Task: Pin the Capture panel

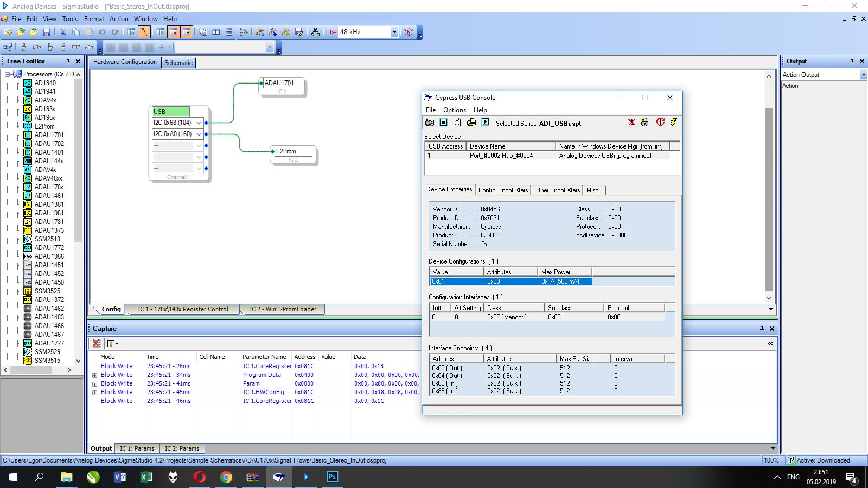Action: click(x=762, y=329)
